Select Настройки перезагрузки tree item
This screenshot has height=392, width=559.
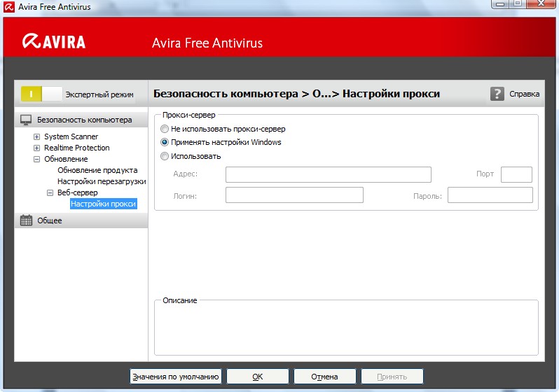(102, 181)
